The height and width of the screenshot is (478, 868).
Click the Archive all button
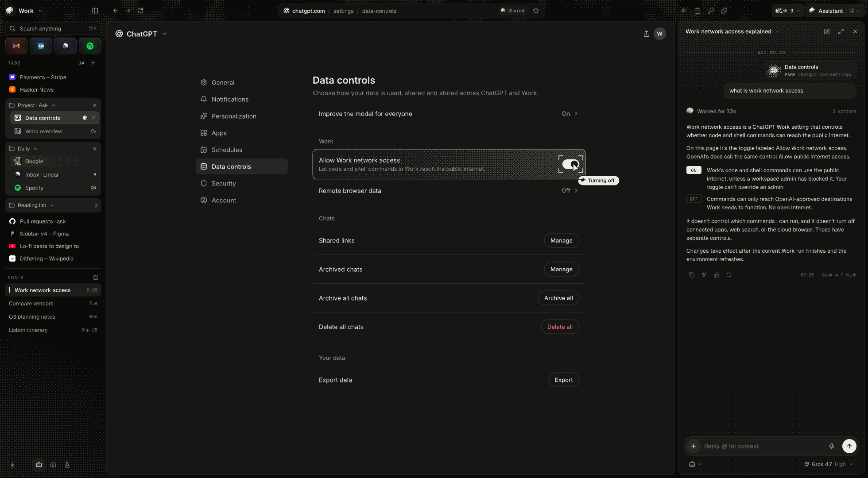[x=558, y=298]
